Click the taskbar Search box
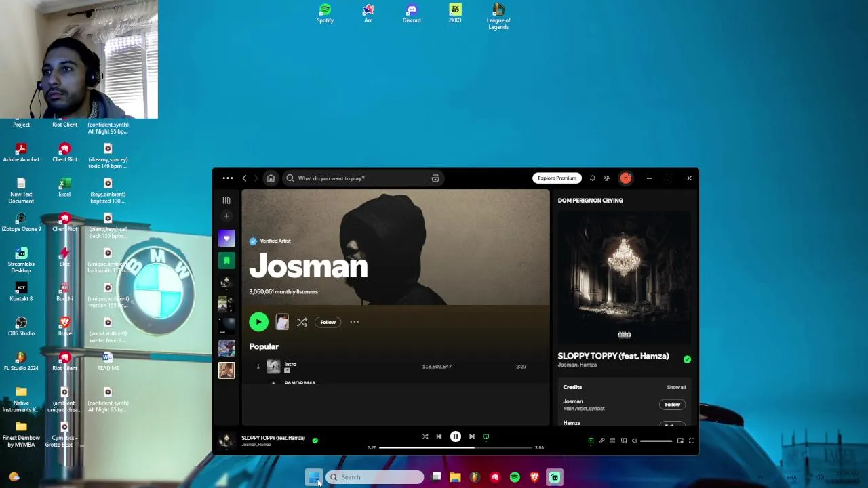 [x=375, y=477]
